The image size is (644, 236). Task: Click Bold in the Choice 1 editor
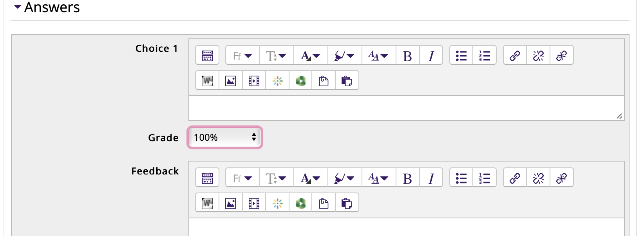click(408, 55)
